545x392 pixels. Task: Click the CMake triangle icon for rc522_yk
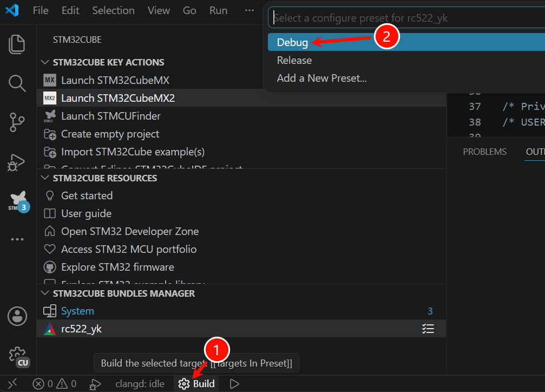pos(50,329)
